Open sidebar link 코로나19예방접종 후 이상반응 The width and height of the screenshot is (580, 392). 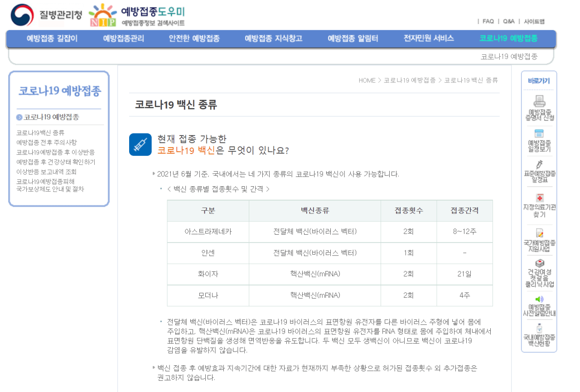(x=56, y=152)
